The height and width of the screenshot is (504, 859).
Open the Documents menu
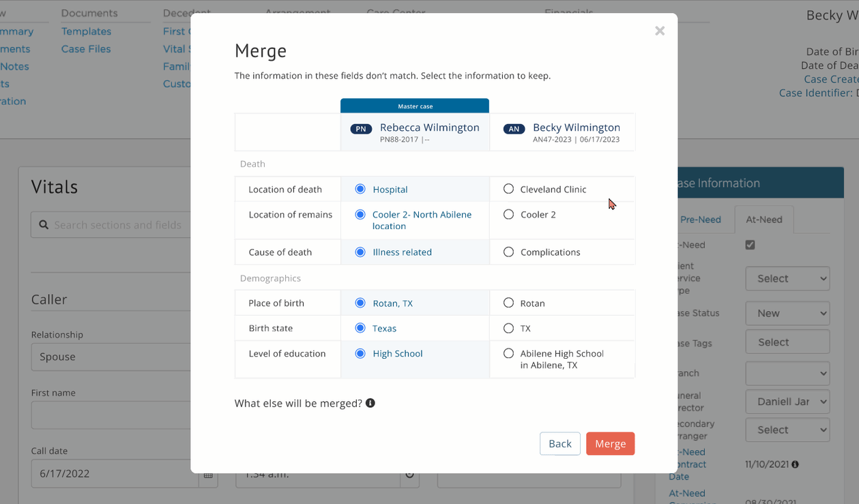tap(89, 12)
